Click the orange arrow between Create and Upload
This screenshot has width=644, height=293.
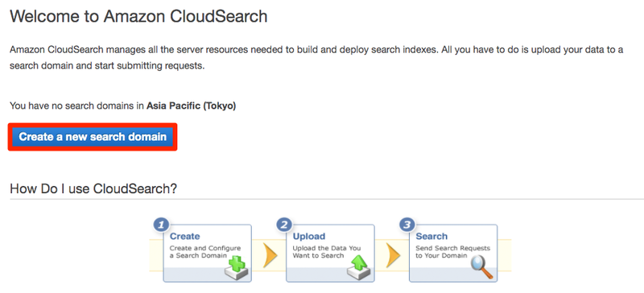270,255
